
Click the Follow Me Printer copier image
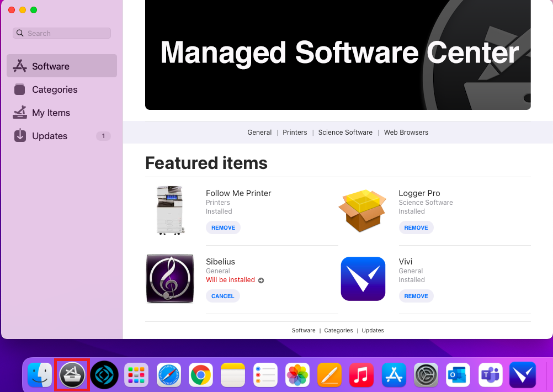click(x=171, y=210)
